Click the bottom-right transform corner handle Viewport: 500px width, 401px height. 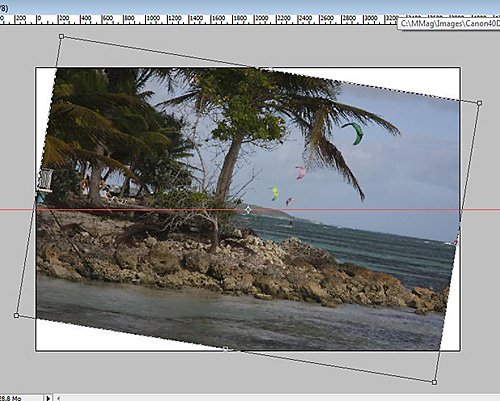coord(434,382)
